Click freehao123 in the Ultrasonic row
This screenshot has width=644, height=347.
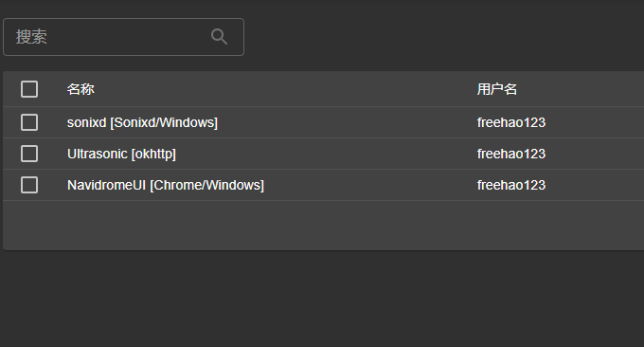tap(511, 154)
